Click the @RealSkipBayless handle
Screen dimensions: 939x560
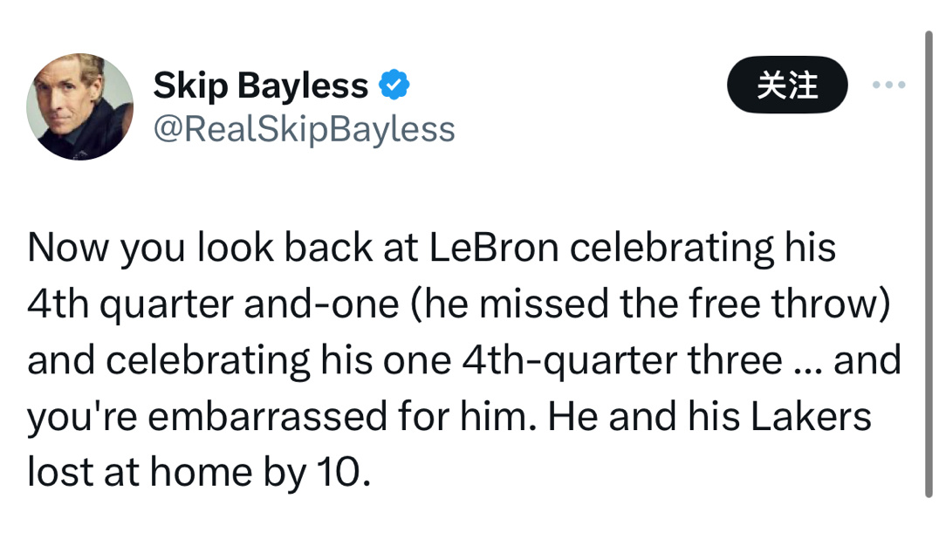(x=304, y=129)
